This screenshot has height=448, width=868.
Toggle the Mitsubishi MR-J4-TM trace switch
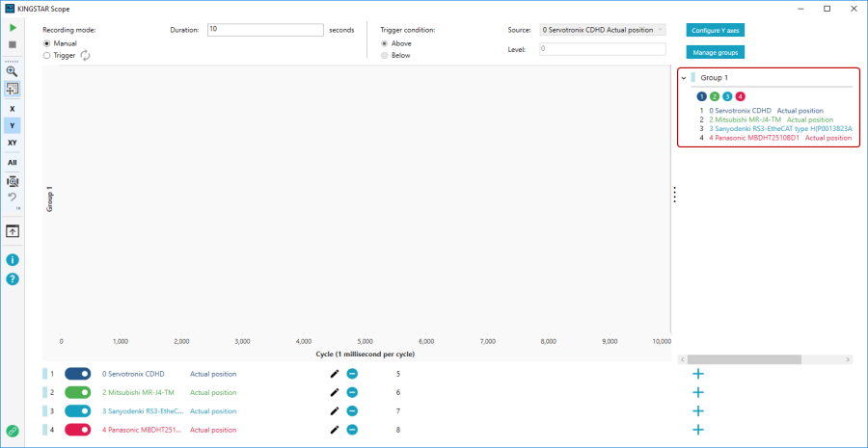point(77,392)
